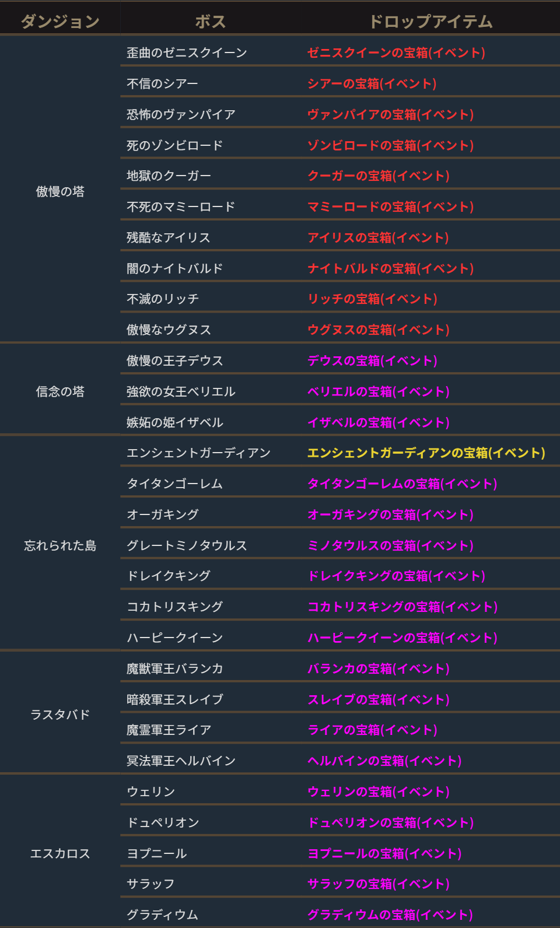Click the ラスタバド dungeon name
The height and width of the screenshot is (928, 560).
pos(60,715)
